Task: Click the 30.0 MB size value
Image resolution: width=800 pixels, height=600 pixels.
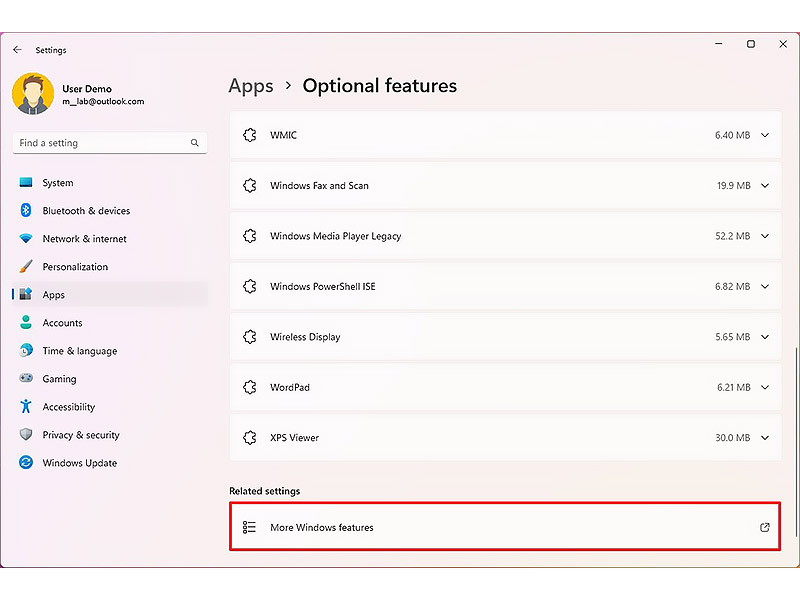Action: point(733,438)
